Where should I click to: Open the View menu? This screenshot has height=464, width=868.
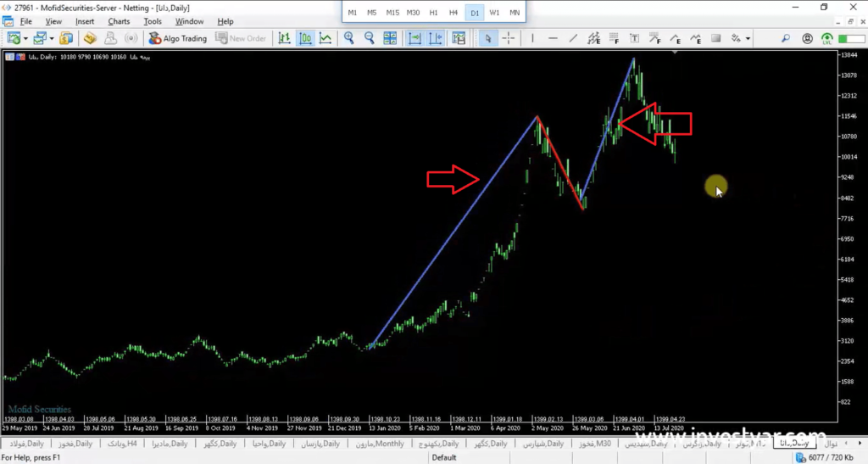[53, 21]
